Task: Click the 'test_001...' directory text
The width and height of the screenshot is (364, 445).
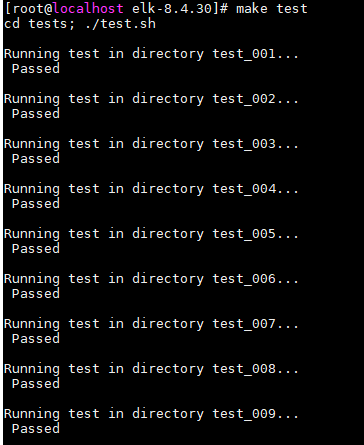Action: pos(255,54)
